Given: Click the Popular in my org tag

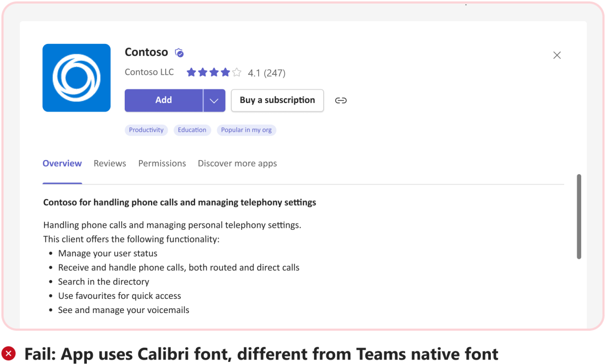Looking at the screenshot, I should (246, 130).
